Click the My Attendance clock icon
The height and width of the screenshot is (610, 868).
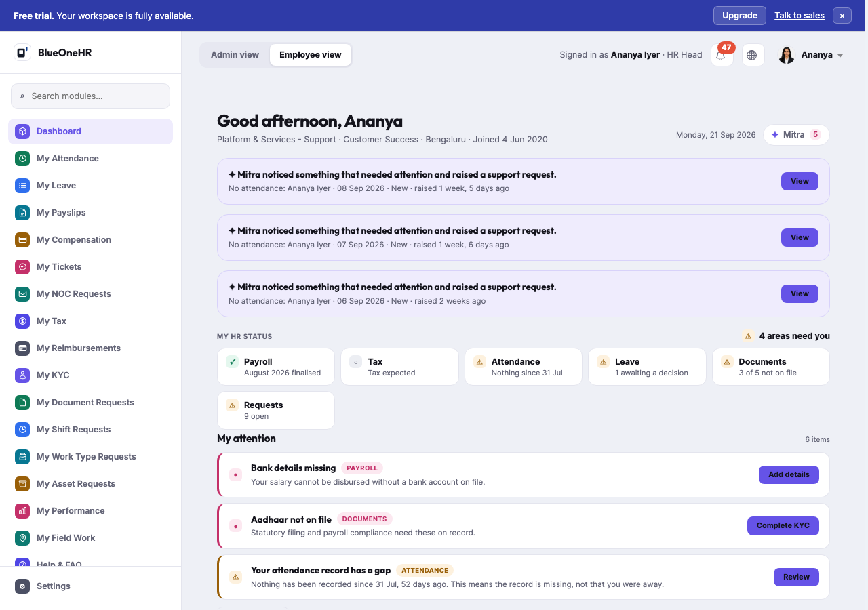(x=22, y=159)
